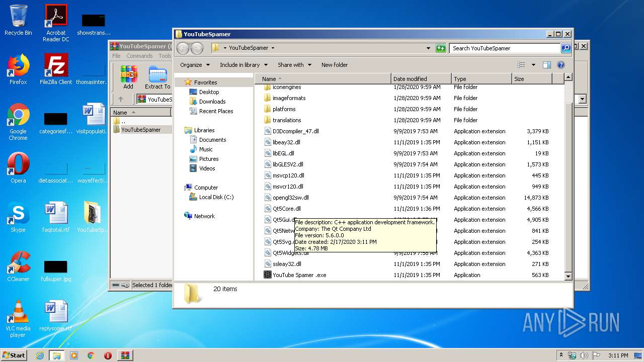The width and height of the screenshot is (644, 362).
Task: Click Extract To in WinRAR toolbar
Action: coord(157,77)
